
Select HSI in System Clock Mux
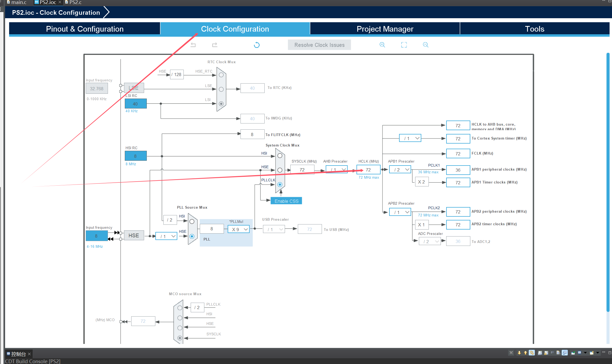(280, 156)
